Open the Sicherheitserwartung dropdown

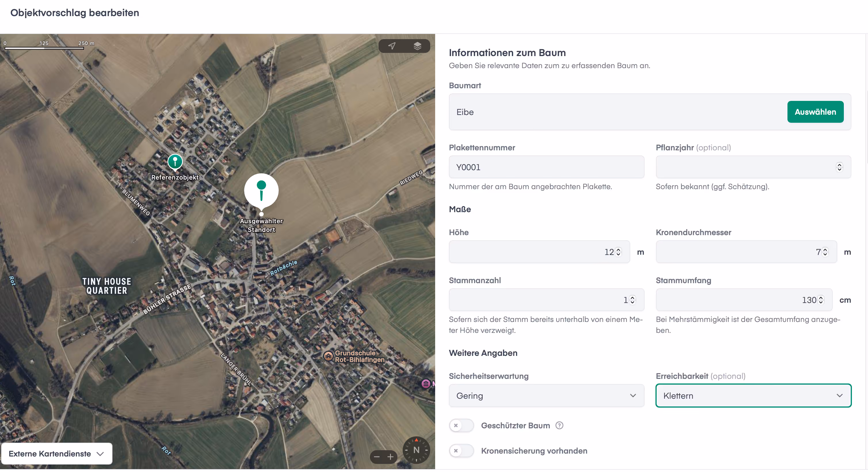click(x=546, y=396)
